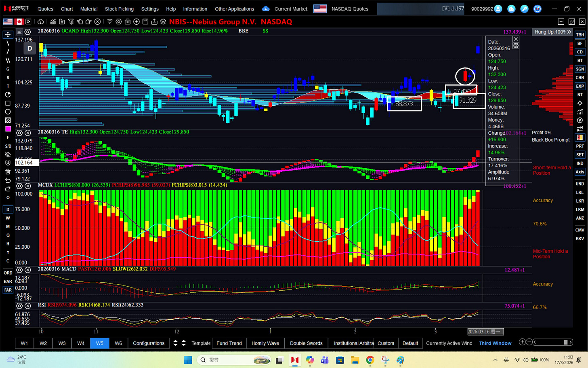Viewport: 588px width, 368px height.
Task: Select the circle drawing tool
Action: click(x=8, y=112)
